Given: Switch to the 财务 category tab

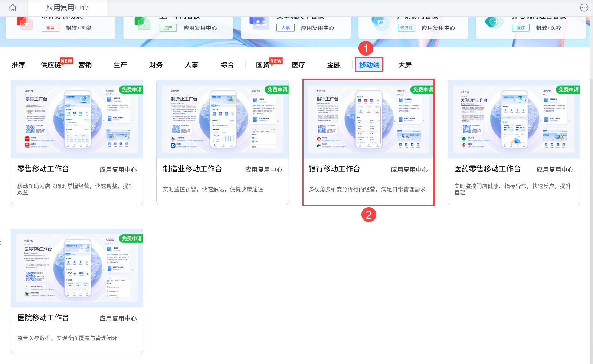Looking at the screenshot, I should [x=156, y=65].
